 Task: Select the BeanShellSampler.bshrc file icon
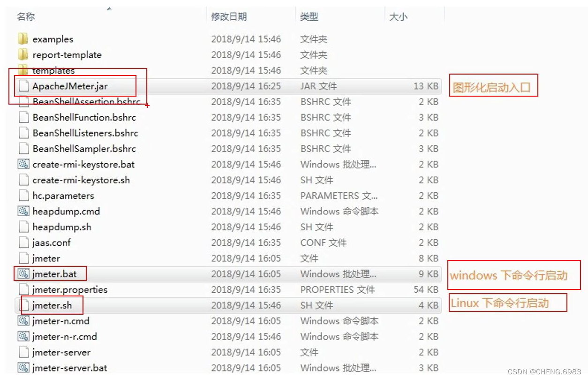(23, 149)
